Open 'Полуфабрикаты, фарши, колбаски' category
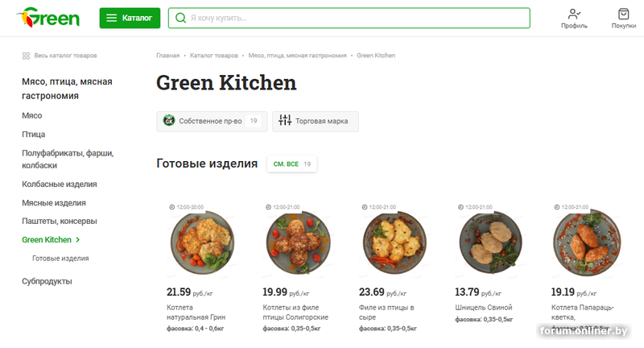This screenshot has height=348, width=644. 68,159
